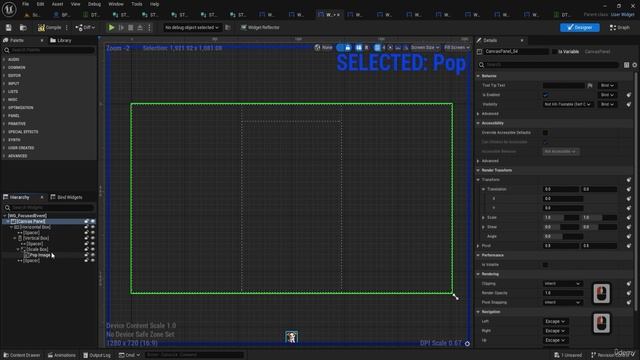This screenshot has height=360, width=640.
Task: Focus the Details search field
Action: pos(548,65)
